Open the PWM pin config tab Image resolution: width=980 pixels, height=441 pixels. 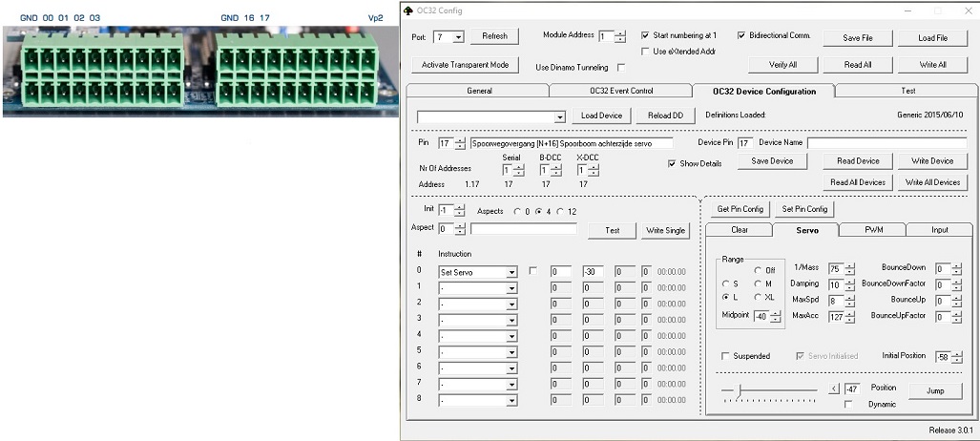[x=873, y=230]
